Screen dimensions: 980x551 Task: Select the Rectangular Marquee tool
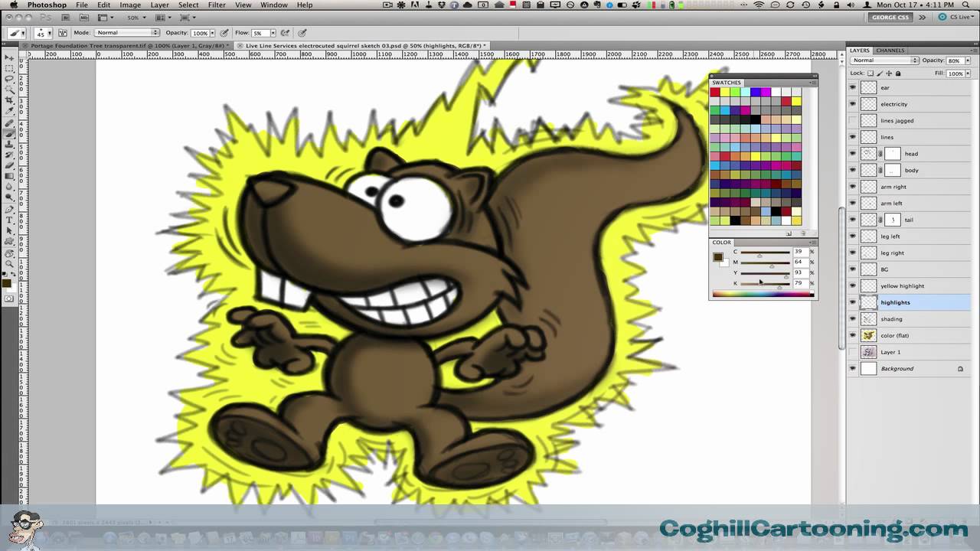9,68
